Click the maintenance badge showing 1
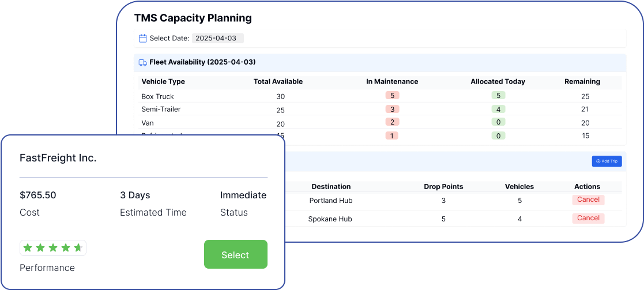The height and width of the screenshot is (290, 644). click(x=392, y=135)
